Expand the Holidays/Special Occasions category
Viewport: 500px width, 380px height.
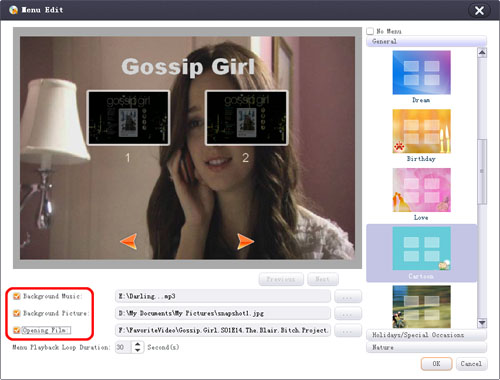coord(426,335)
